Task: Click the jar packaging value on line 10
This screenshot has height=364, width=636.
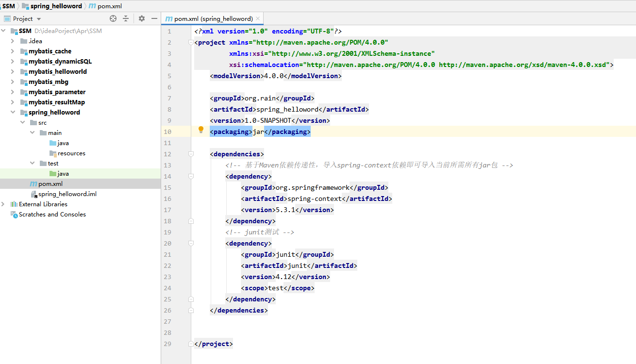Action: [x=258, y=132]
